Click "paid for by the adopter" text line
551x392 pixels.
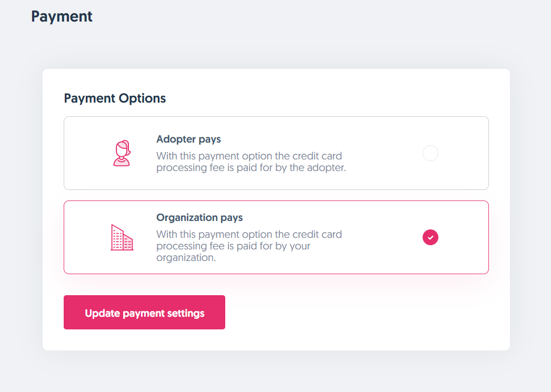point(251,168)
